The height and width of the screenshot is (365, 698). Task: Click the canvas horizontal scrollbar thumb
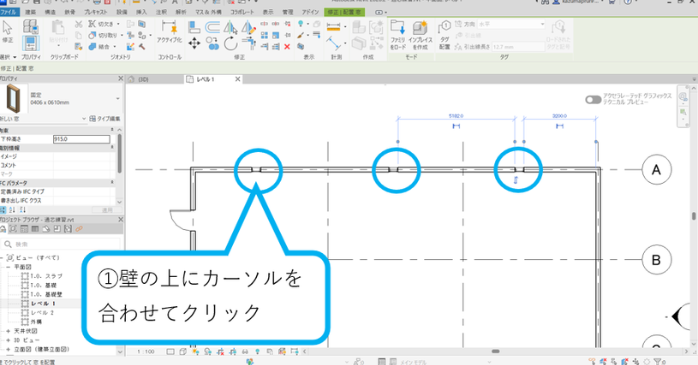pos(495,352)
